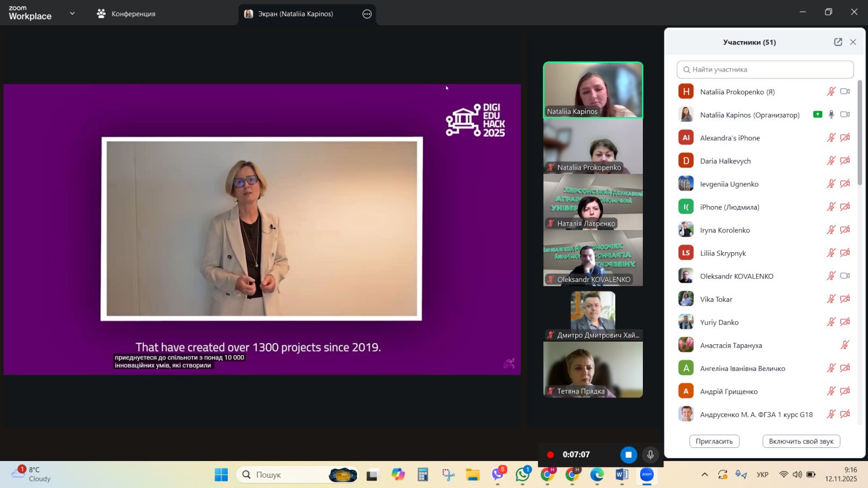Toggle Nataliia Prokopenko's camera icon in list

[845, 92]
